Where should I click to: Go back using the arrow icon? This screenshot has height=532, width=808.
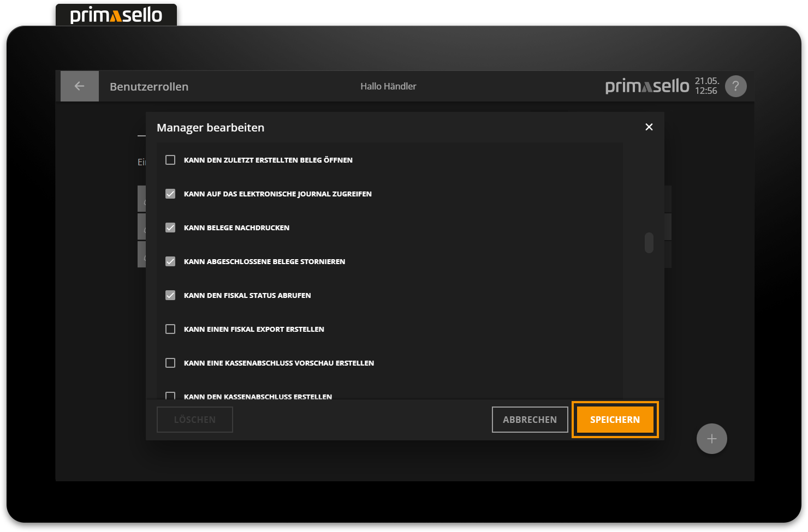tap(80, 86)
